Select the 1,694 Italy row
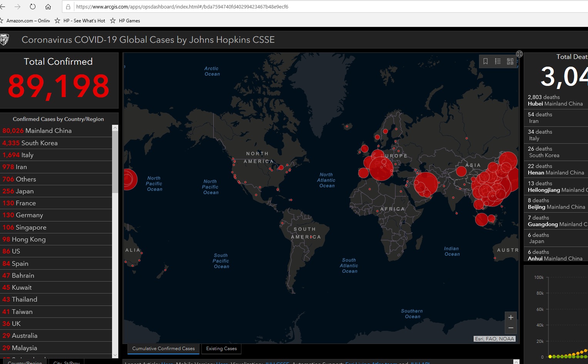 click(56, 155)
